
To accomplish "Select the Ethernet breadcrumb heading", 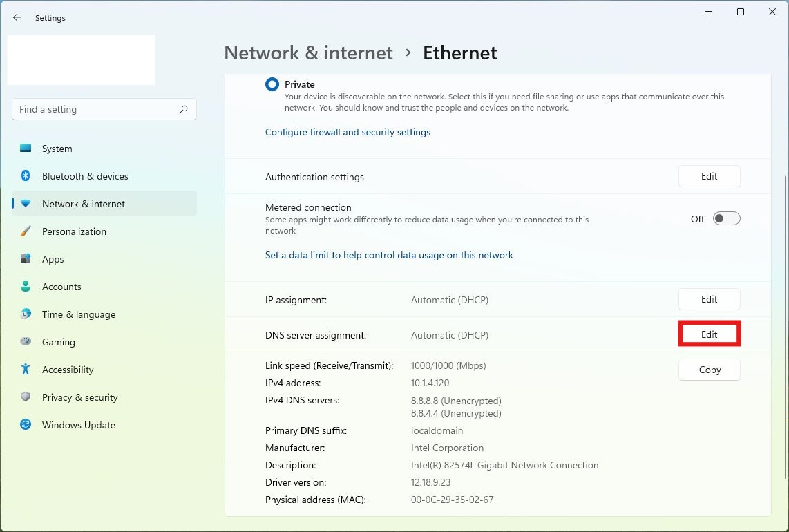I will (x=459, y=53).
